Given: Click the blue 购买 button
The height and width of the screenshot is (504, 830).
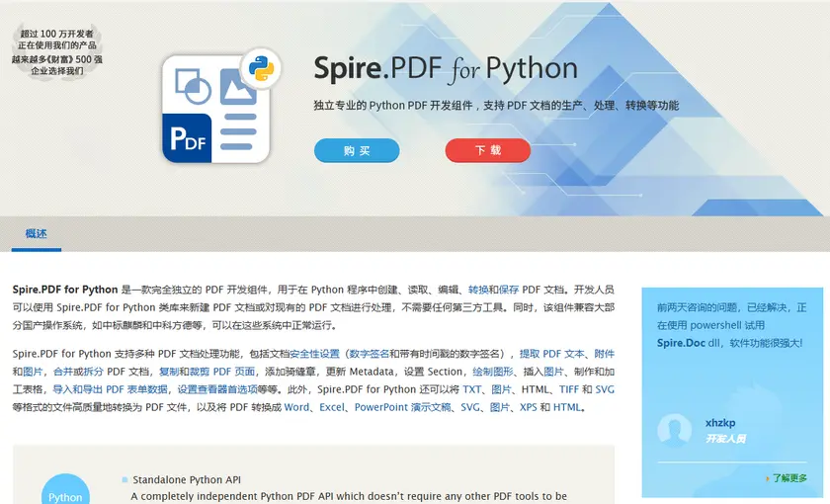Looking at the screenshot, I should coord(357,151).
